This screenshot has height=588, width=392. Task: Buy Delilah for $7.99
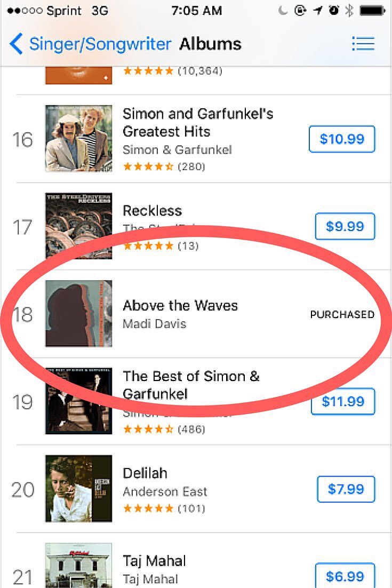click(346, 489)
